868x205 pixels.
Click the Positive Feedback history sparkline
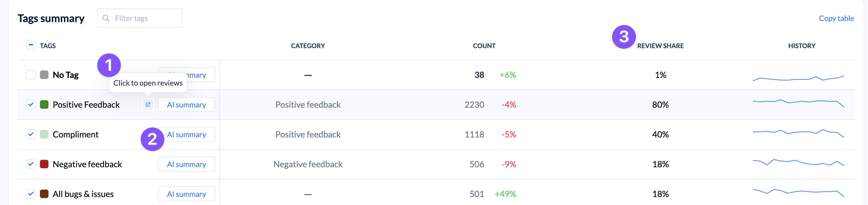(798, 103)
